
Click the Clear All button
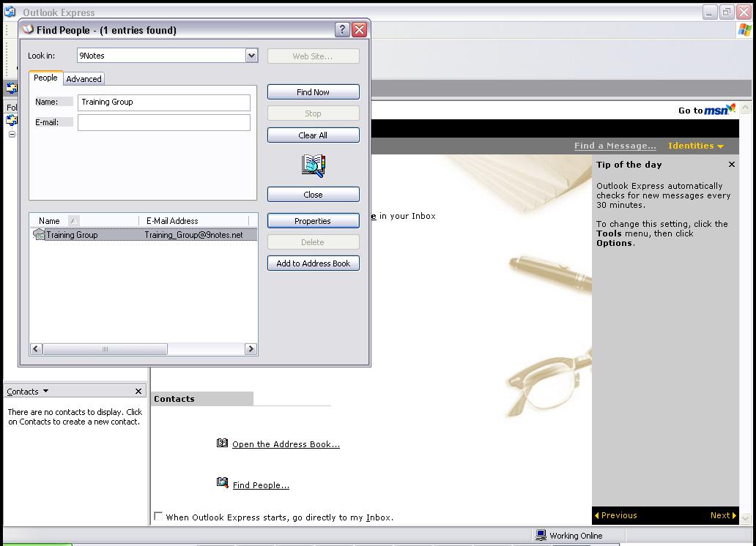(314, 135)
